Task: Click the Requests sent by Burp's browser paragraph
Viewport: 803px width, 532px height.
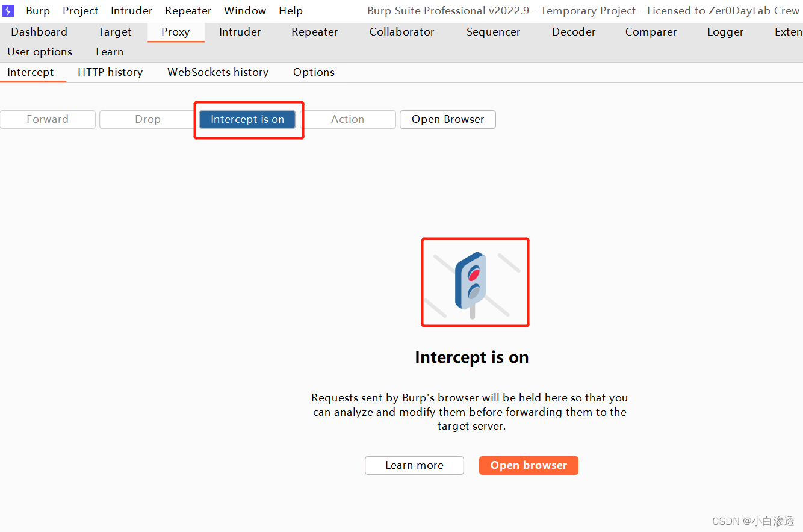Action: click(x=470, y=412)
